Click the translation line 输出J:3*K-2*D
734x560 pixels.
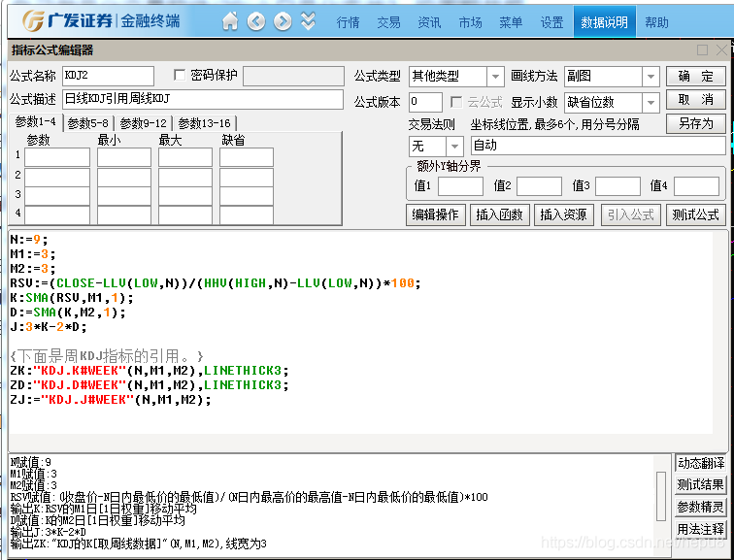tap(48, 533)
